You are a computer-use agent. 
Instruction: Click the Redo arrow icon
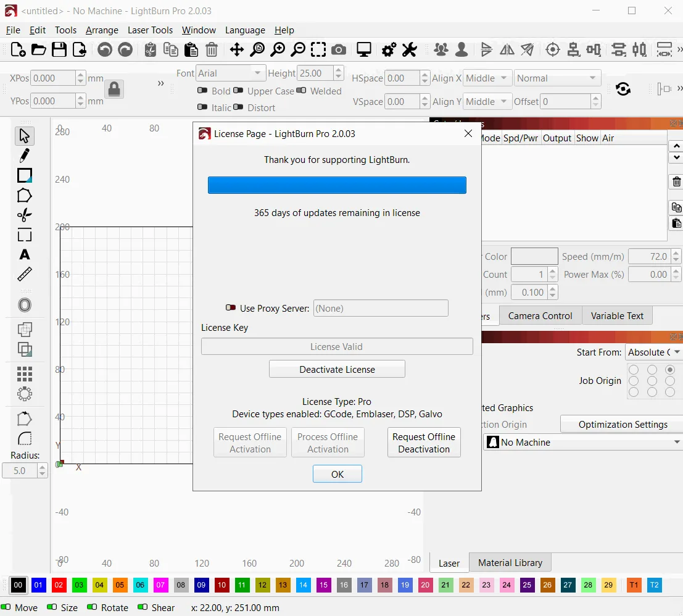[125, 49]
